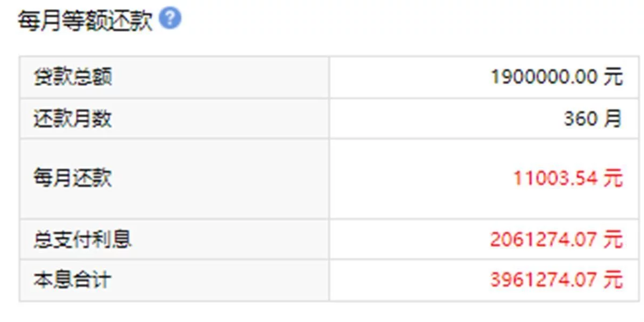Click the 元 unit after 3961274.07
The width and height of the screenshot is (644, 322).
pos(613,280)
